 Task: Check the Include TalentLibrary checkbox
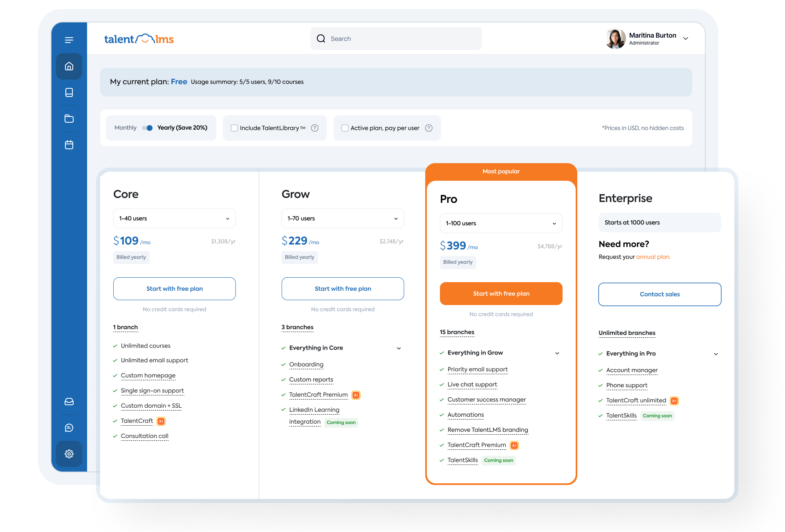234,128
